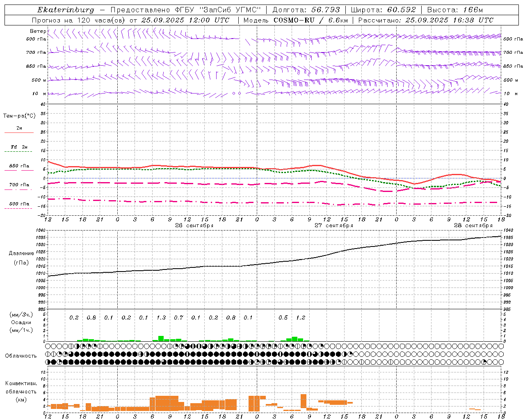This screenshot has width=525, height=420.
Task: Click the red 2м temperature legend line
Action: (x=19, y=132)
